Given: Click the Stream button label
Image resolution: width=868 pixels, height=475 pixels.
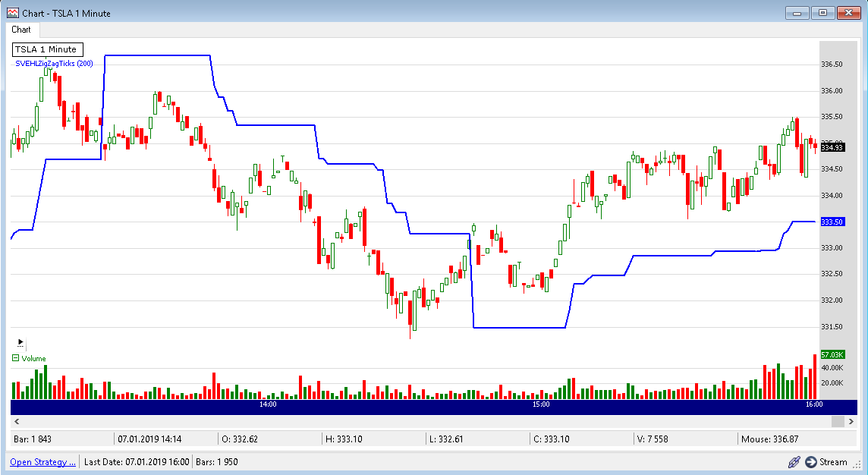Looking at the screenshot, I should tap(833, 461).
